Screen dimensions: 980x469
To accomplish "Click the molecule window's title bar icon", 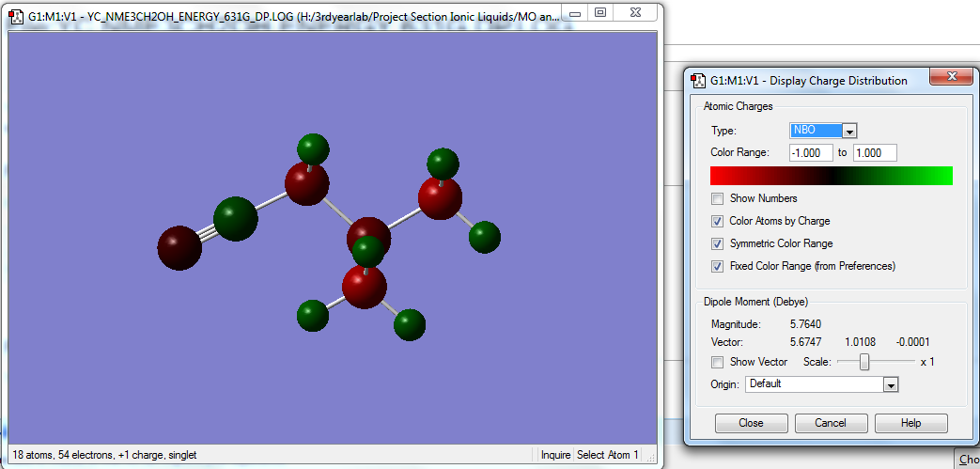I will pyautogui.click(x=16, y=15).
